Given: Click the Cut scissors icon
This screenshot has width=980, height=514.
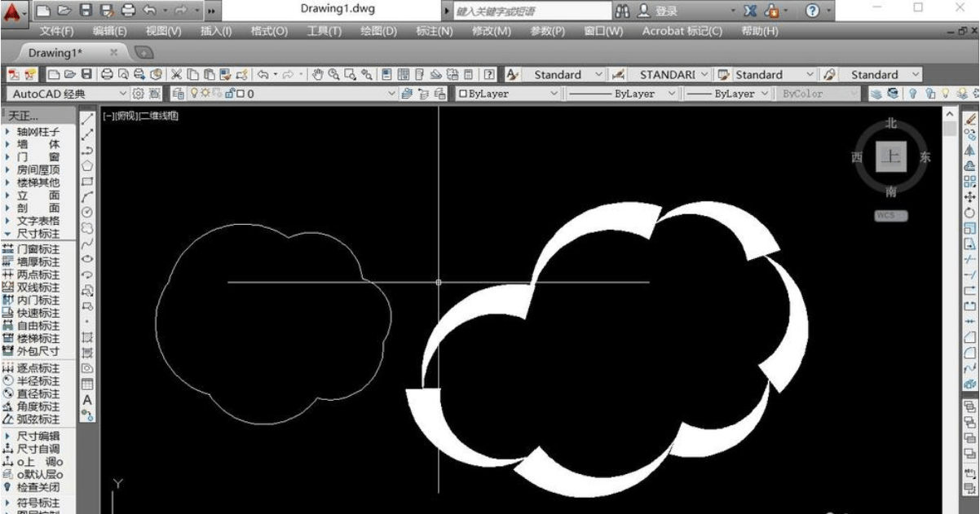Looking at the screenshot, I should [175, 75].
